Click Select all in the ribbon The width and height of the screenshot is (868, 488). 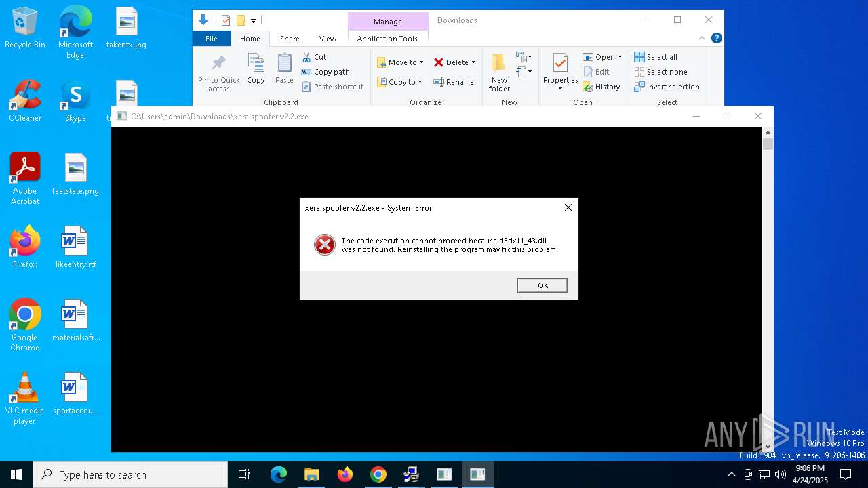pos(656,57)
